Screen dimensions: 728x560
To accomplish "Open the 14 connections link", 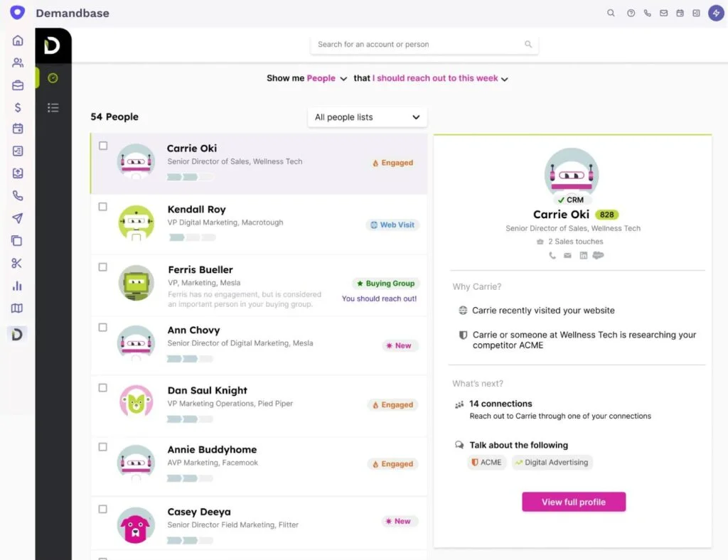I will (x=500, y=404).
